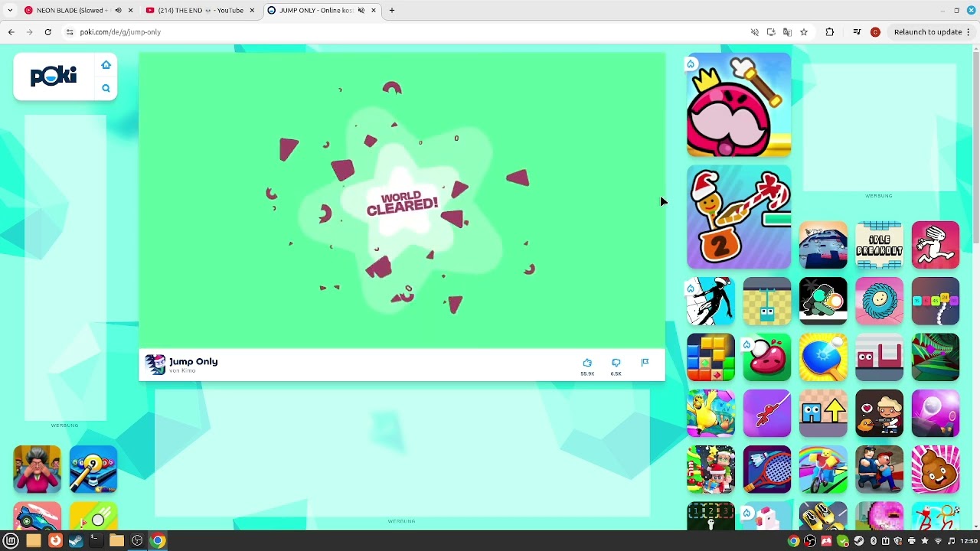The width and height of the screenshot is (980, 551).
Task: Open the blue spiky saw face game
Action: pos(879,302)
